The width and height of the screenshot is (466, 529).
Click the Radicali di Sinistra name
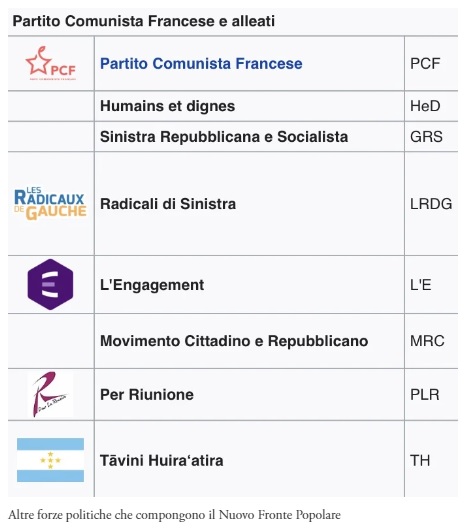coord(168,204)
